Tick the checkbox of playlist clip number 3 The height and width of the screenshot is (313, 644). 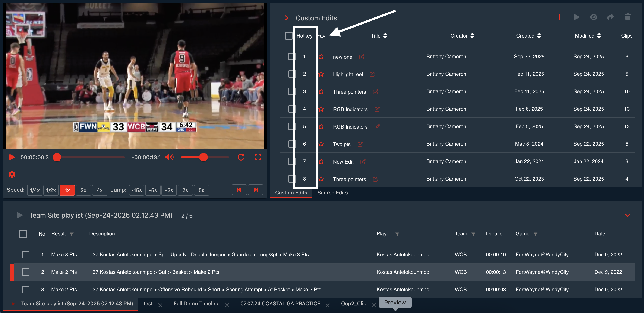pos(25,289)
